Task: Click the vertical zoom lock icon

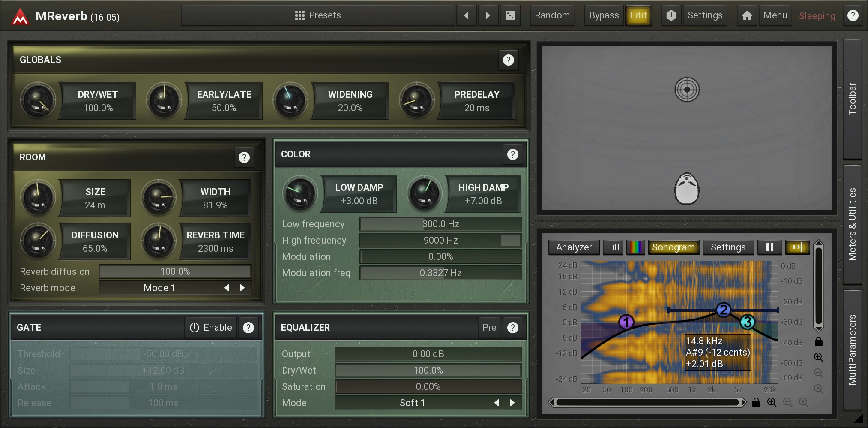Action: [x=818, y=341]
